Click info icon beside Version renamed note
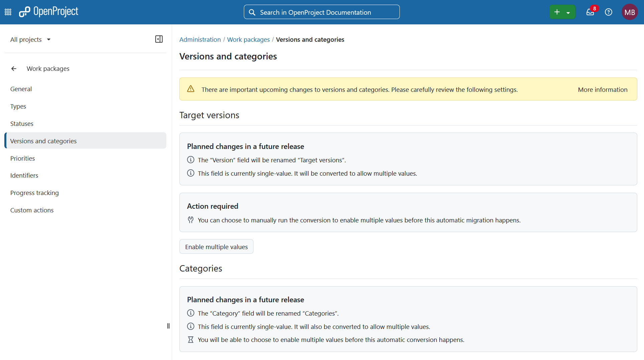 coord(191,160)
